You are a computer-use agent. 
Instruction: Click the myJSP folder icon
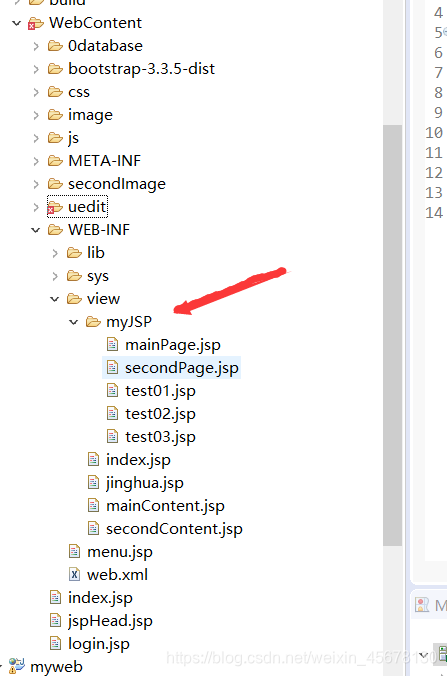pos(93,322)
